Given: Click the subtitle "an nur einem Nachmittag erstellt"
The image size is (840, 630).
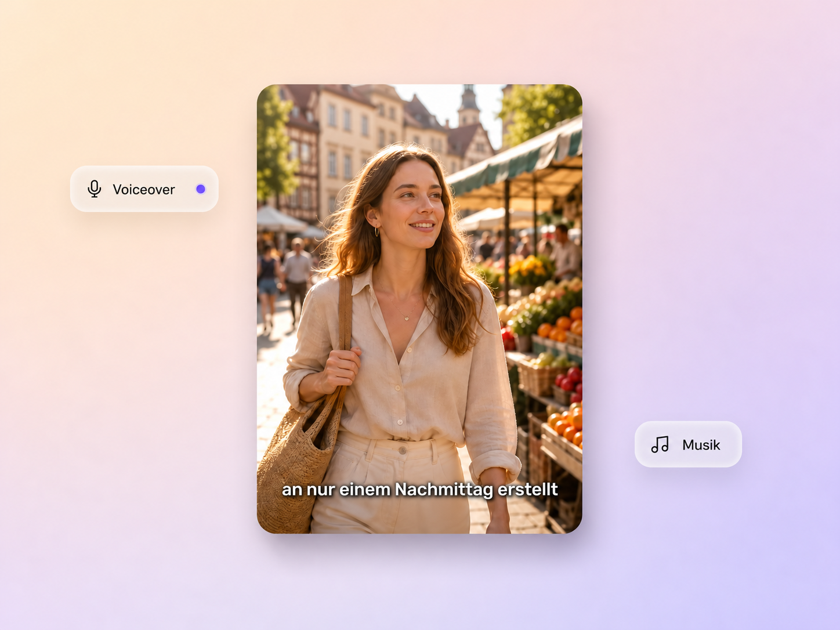Looking at the screenshot, I should point(420,490).
